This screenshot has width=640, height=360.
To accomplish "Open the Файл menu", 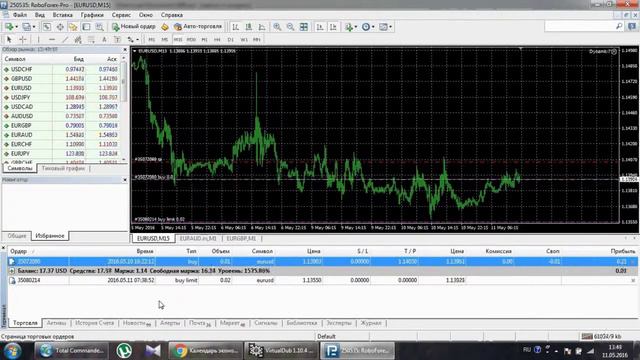I will point(20,15).
